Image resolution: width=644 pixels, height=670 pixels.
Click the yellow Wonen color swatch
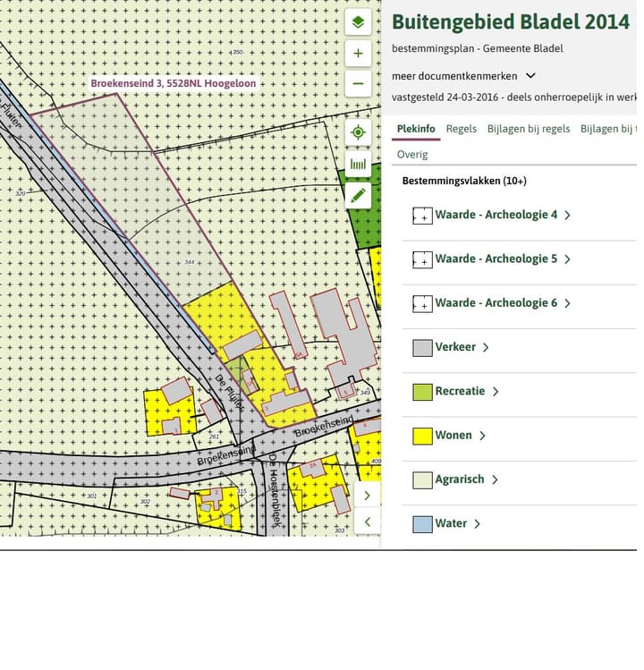tap(422, 436)
